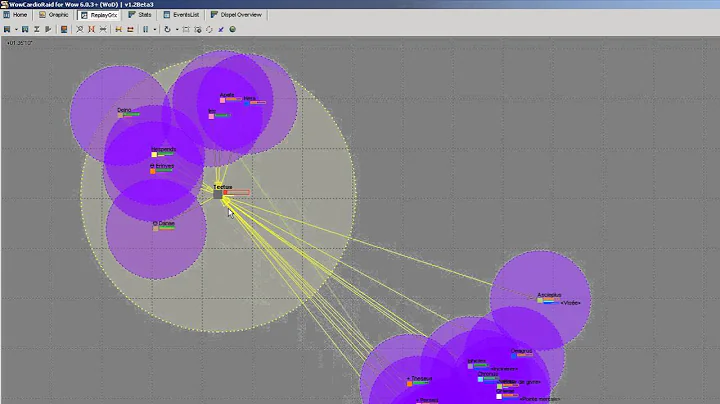Click the second blue frame toolbar icon
The height and width of the screenshot is (404, 720).
click(x=25, y=29)
